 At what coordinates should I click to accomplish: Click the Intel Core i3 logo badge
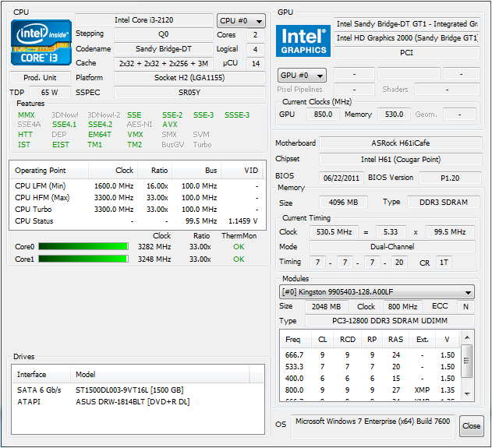click(41, 42)
